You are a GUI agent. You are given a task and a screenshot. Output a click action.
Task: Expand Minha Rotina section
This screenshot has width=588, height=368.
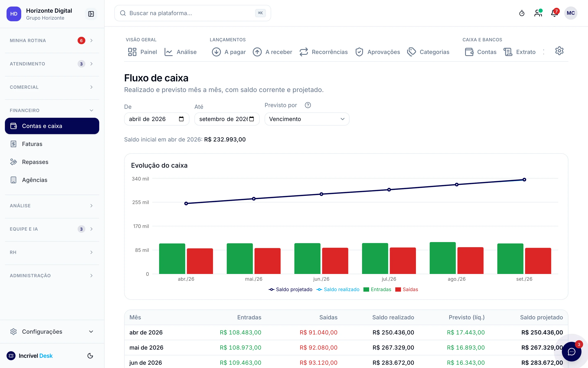coord(52,40)
